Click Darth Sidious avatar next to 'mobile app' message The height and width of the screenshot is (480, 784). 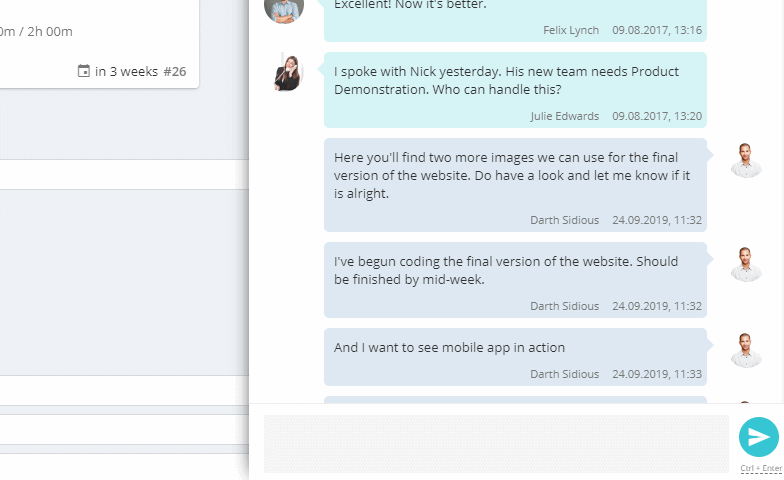(746, 350)
